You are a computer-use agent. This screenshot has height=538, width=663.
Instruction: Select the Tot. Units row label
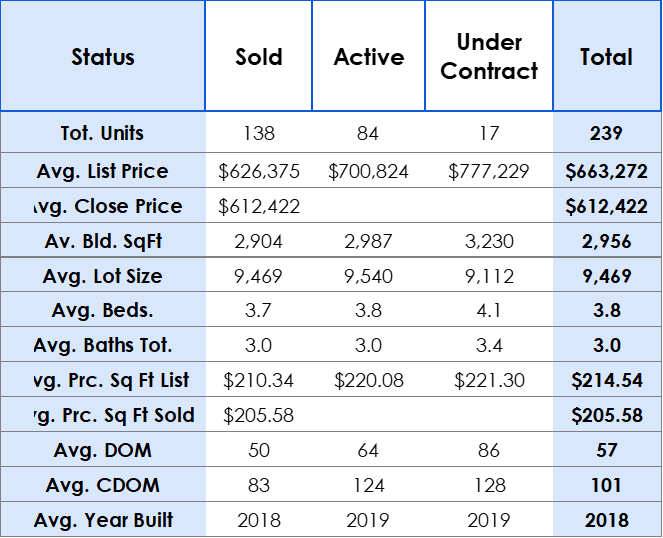(103, 133)
